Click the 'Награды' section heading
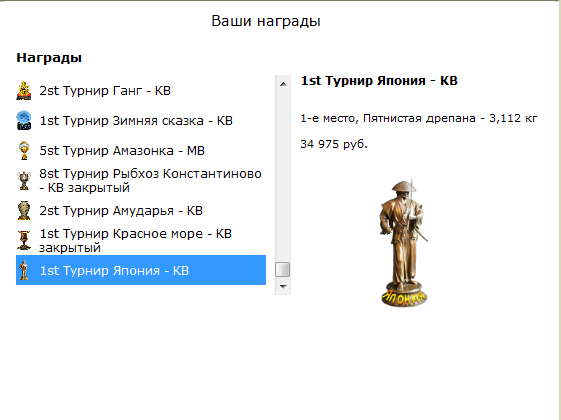 [49, 58]
